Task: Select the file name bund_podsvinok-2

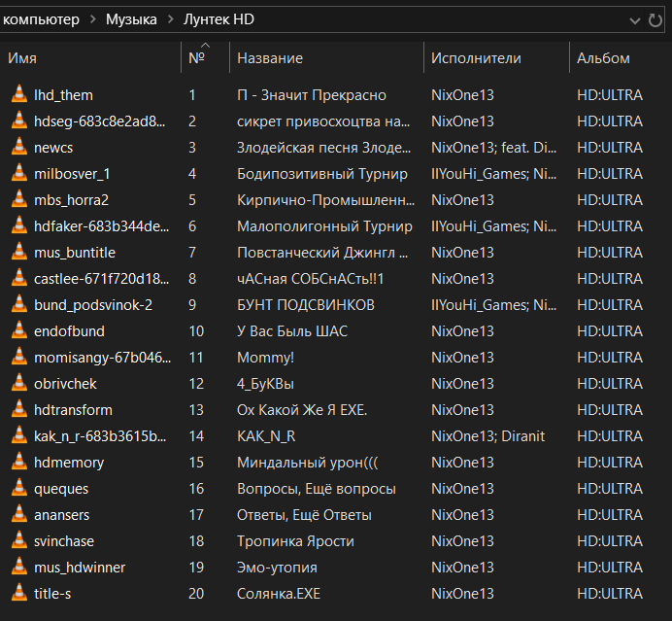Action: [93, 305]
